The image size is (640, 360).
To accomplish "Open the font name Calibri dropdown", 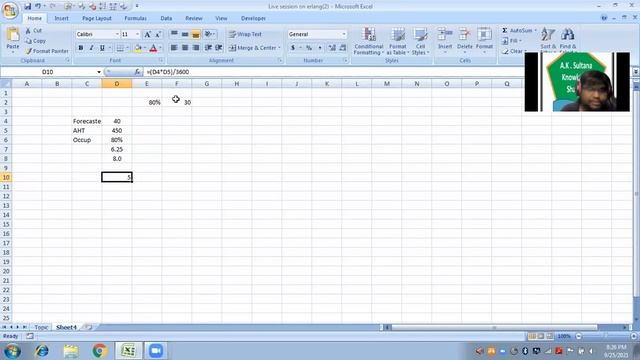I will pyautogui.click(x=117, y=34).
